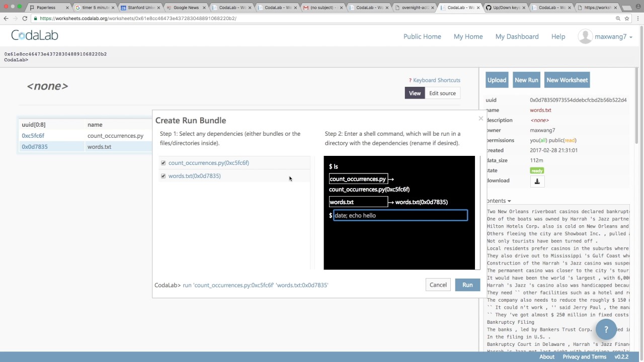This screenshot has width=644, height=362.
Task: Uncheck words.txt dependency checkbox
Action: click(163, 176)
